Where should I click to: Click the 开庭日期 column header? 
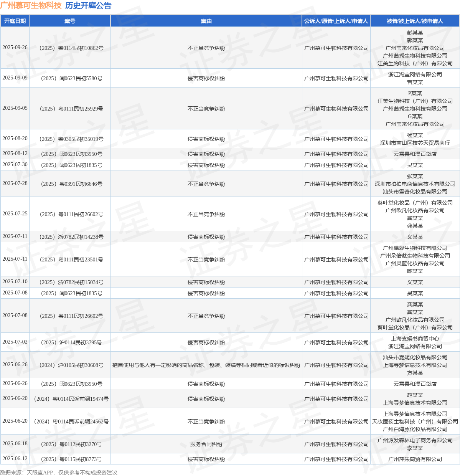point(15,21)
